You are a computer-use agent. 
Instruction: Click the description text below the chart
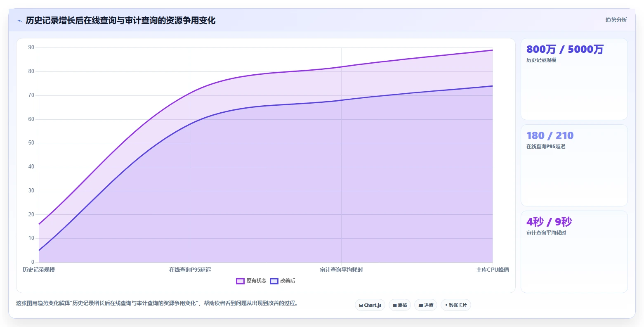pos(157,303)
